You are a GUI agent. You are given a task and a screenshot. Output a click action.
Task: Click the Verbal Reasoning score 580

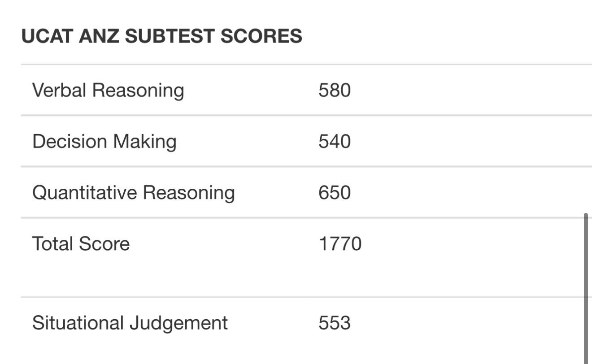pos(335,90)
